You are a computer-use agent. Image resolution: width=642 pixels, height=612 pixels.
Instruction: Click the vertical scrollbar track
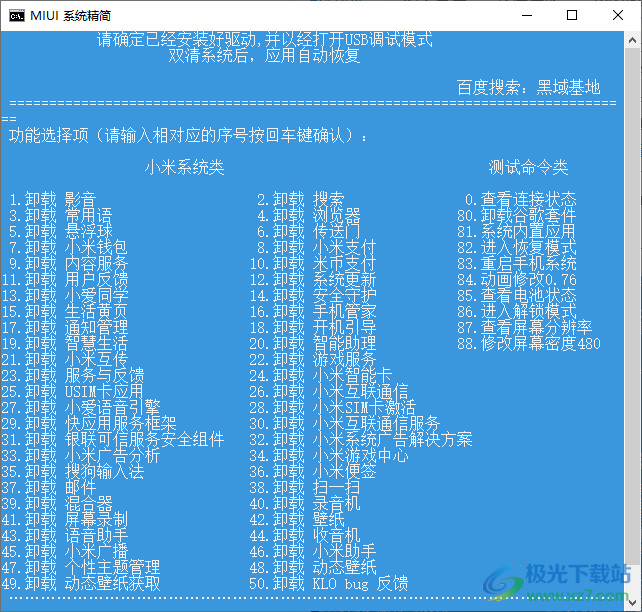click(x=632, y=321)
